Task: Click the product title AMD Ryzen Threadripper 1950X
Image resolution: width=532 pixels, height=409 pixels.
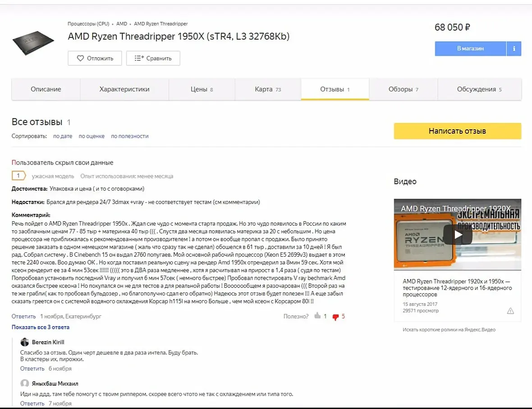Action: click(179, 36)
